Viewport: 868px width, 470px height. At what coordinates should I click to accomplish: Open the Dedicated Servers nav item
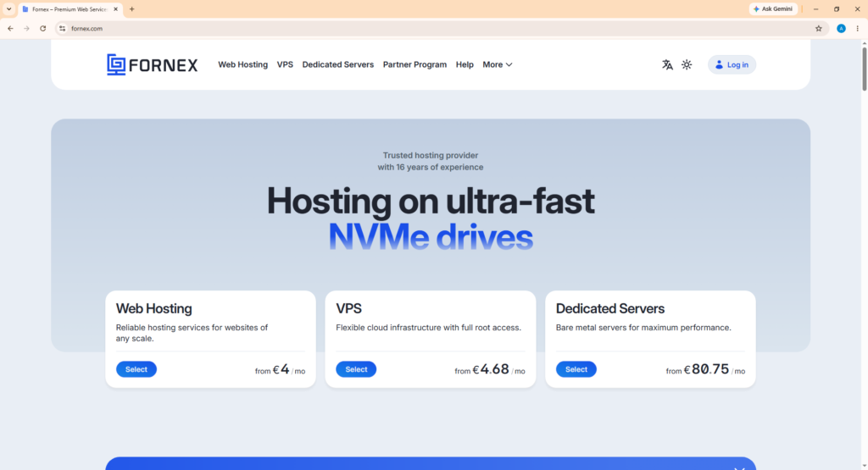point(337,64)
